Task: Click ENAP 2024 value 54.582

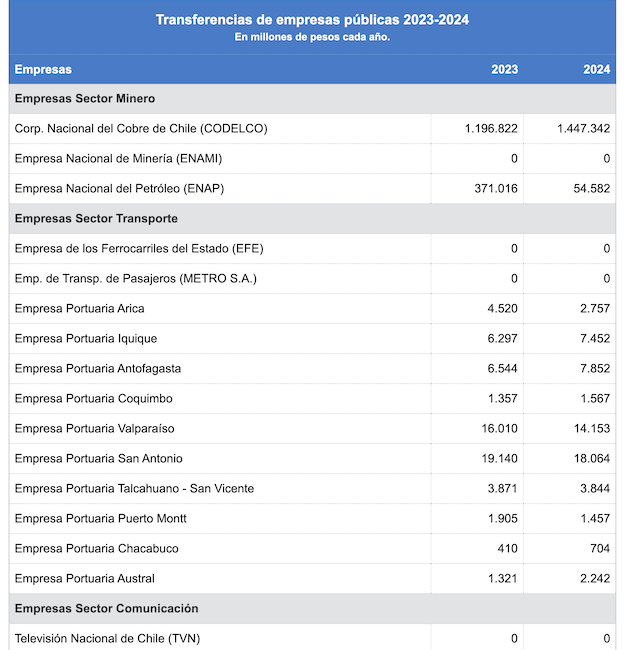Action: pos(592,189)
